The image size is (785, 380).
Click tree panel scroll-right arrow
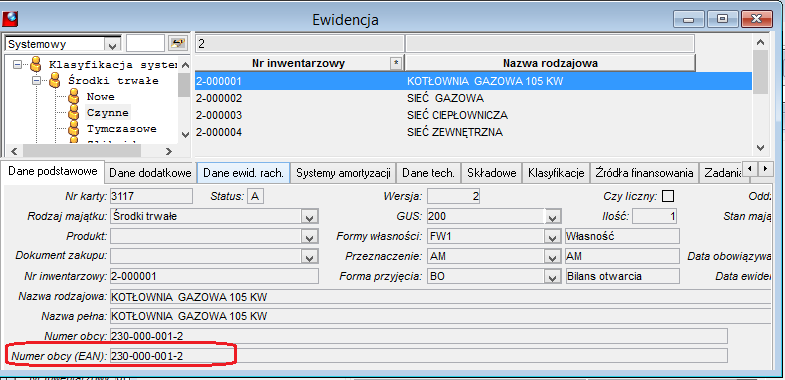pos(168,151)
